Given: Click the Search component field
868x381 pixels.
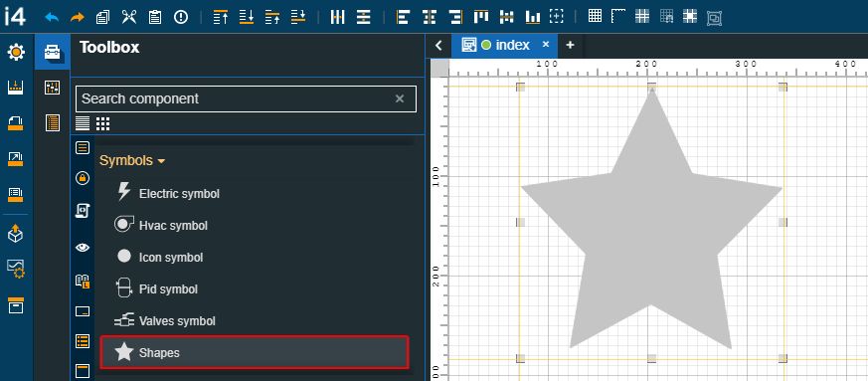Looking at the screenshot, I should (246, 99).
